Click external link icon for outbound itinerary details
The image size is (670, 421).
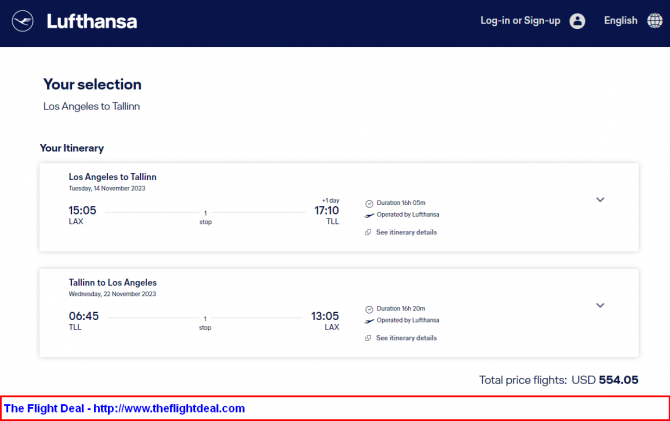click(368, 233)
